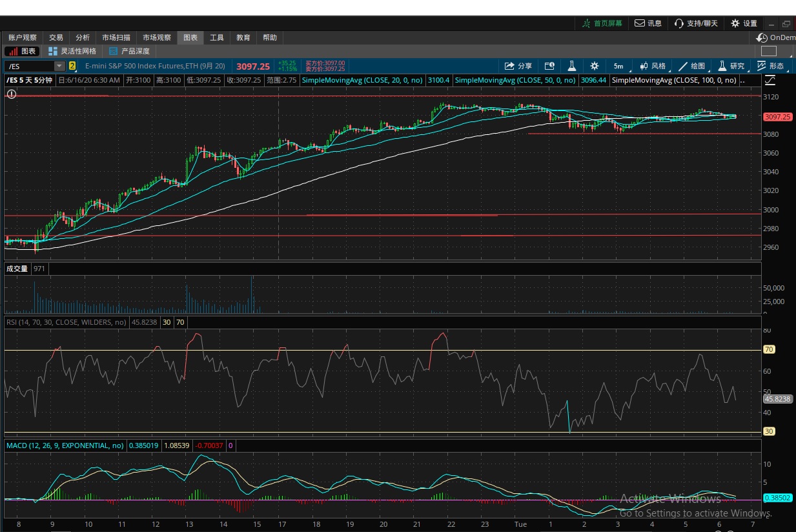Screen dimensions: 796x532
Task: Click 成交量 volume panel label
Action: tap(17, 269)
